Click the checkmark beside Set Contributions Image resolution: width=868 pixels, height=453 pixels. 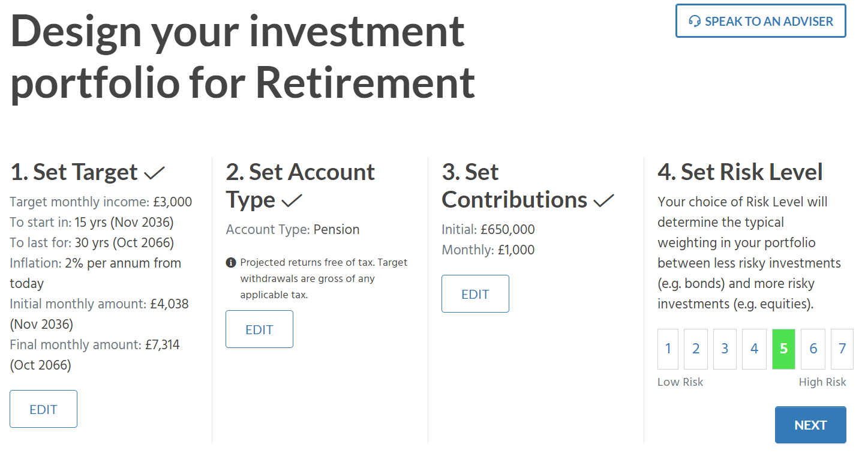tap(603, 201)
